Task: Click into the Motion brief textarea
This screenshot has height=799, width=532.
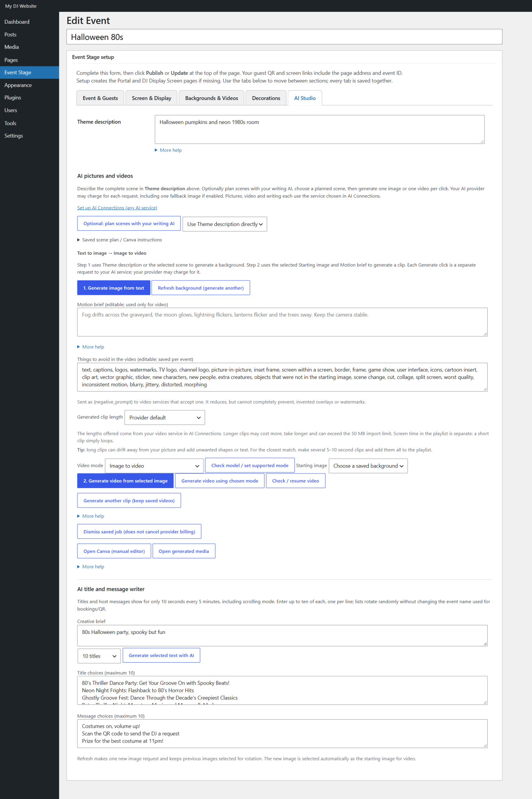Action: point(282,322)
